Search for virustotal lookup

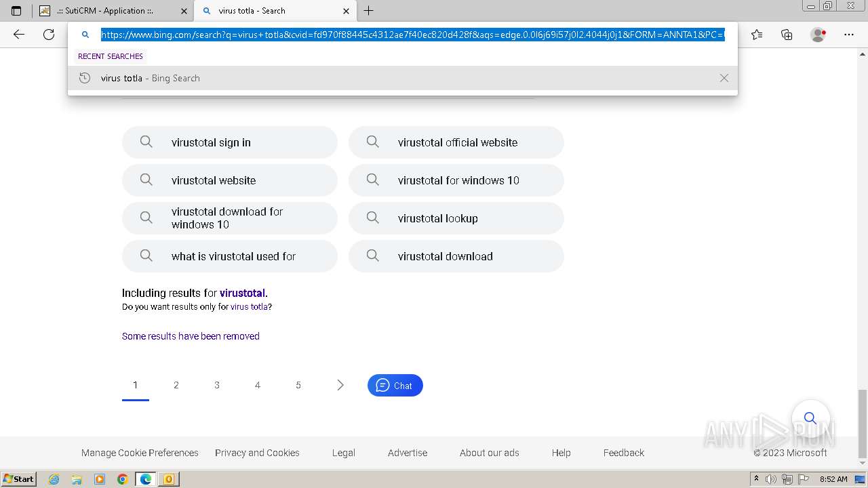(x=456, y=218)
